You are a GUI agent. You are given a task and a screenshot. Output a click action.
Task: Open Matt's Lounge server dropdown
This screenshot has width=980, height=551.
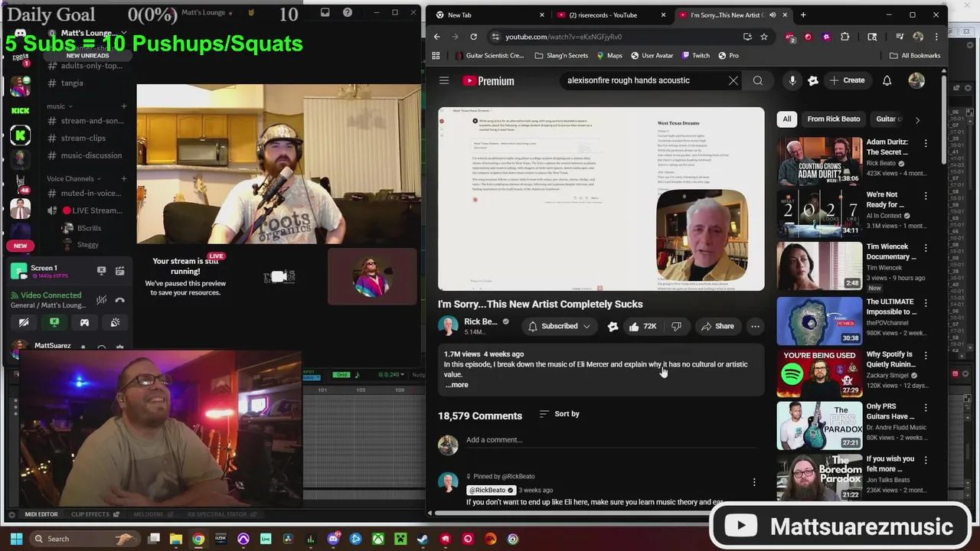point(88,33)
